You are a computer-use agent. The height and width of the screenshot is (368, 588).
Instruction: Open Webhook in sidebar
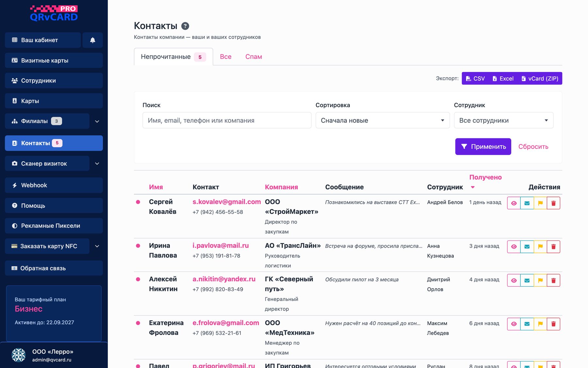[x=54, y=185]
